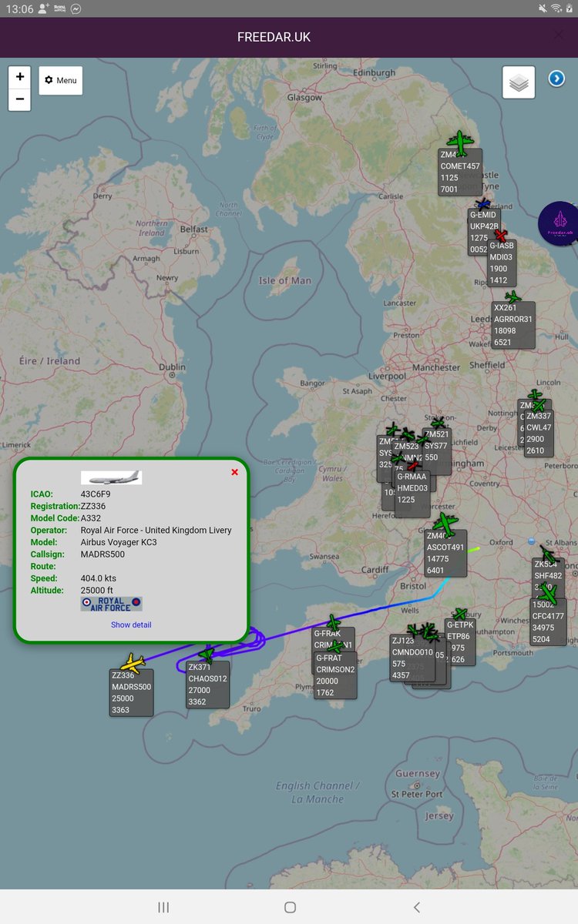Viewport: 578px width, 924px height.
Task: Select the AGRROR31 label box
Action: (513, 325)
